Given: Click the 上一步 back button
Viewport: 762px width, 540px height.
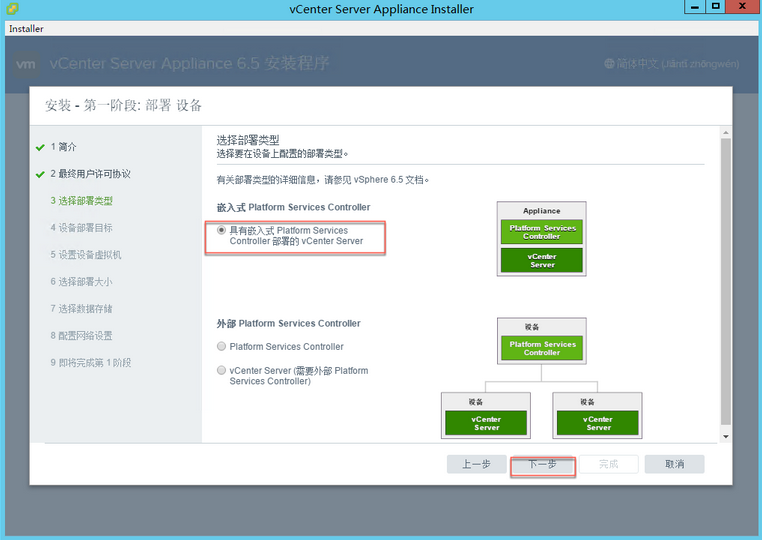Looking at the screenshot, I should 476,464.
